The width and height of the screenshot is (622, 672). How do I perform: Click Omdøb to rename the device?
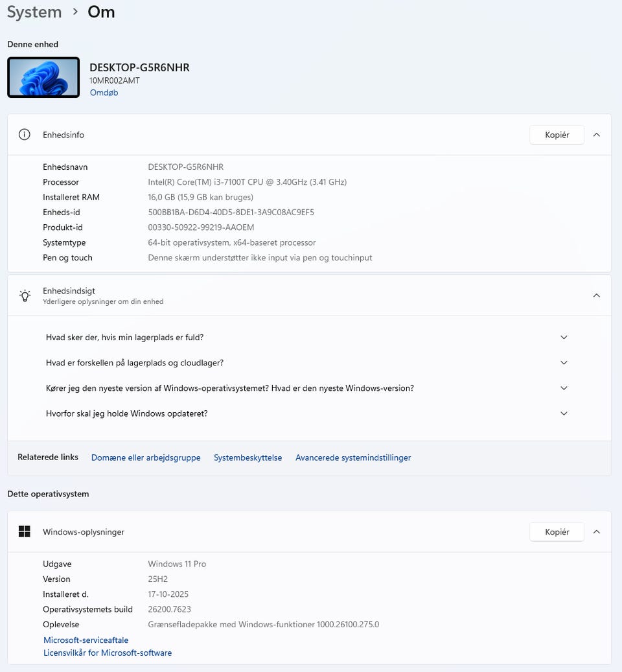104,93
